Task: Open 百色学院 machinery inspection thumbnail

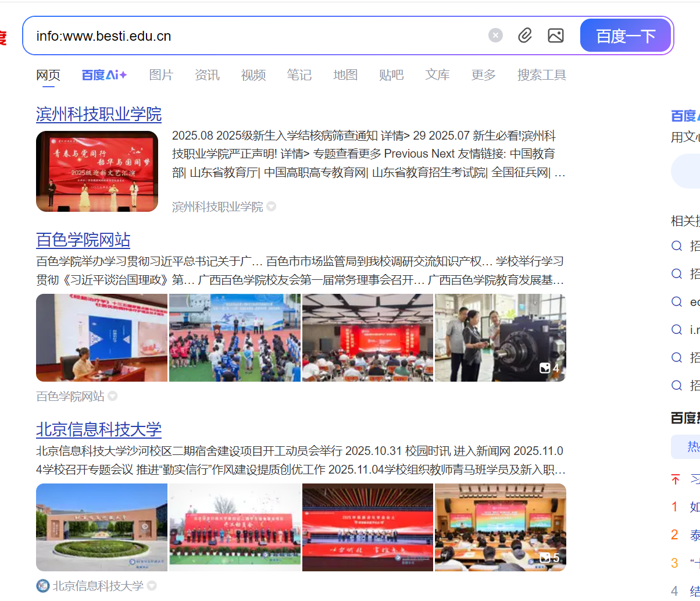Action: pos(501,337)
